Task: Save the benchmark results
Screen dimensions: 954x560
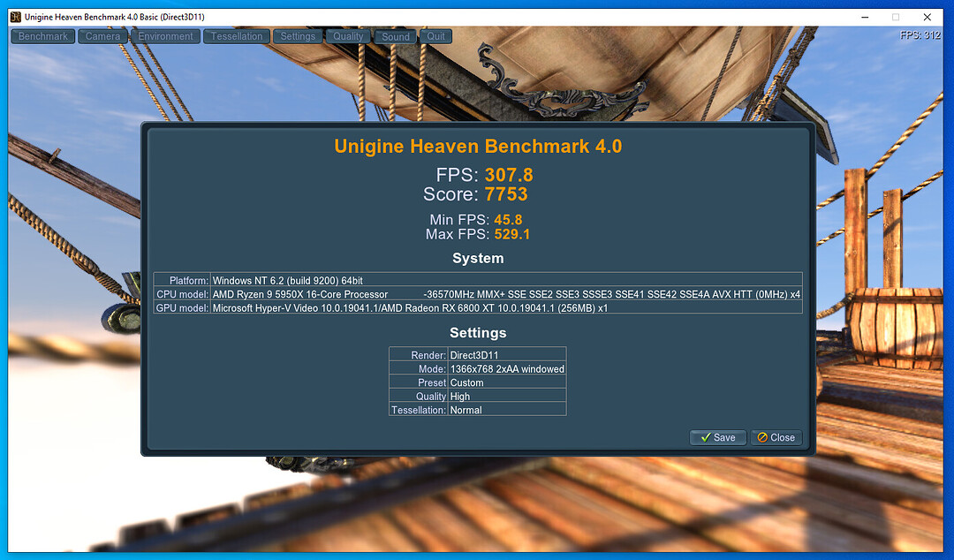Action: 717,437
